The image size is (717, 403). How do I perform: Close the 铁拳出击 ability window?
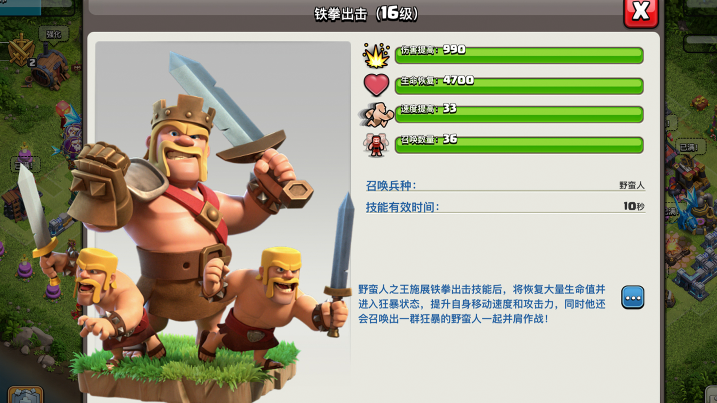pos(641,11)
